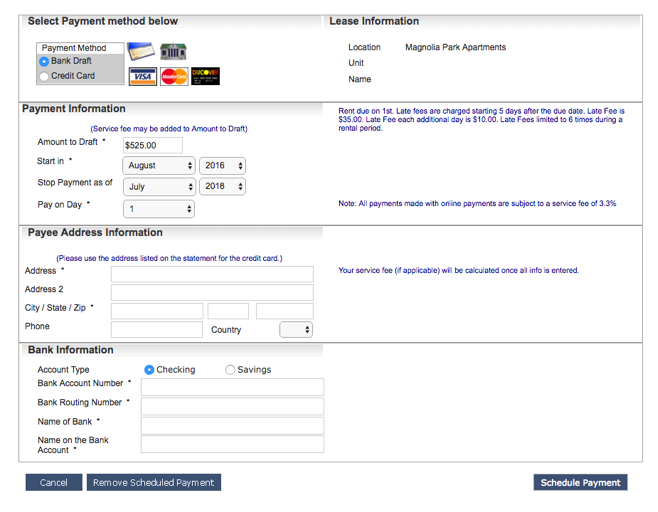This screenshot has width=658, height=512.
Task: Click the Bank Information heading
Action: 70,350
